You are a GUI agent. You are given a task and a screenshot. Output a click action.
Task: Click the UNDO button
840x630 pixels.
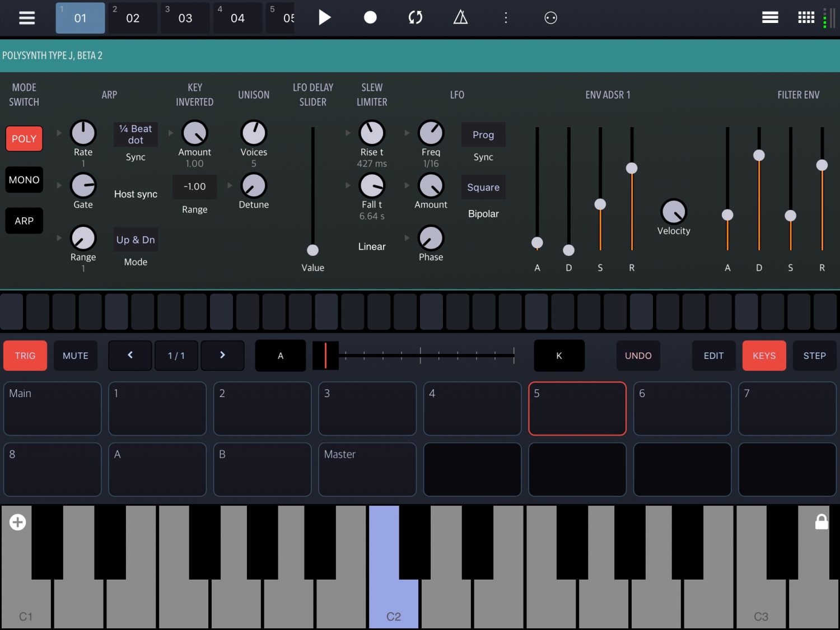pyautogui.click(x=638, y=356)
